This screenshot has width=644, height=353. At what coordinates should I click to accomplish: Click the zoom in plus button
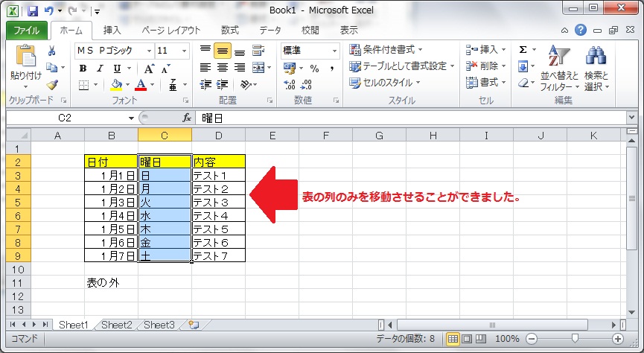(x=618, y=339)
